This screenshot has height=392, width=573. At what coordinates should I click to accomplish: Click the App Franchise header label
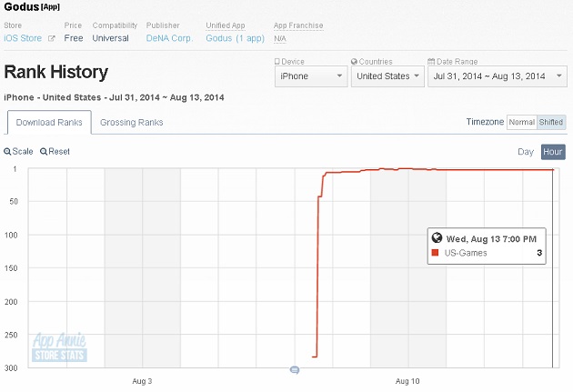pos(298,25)
